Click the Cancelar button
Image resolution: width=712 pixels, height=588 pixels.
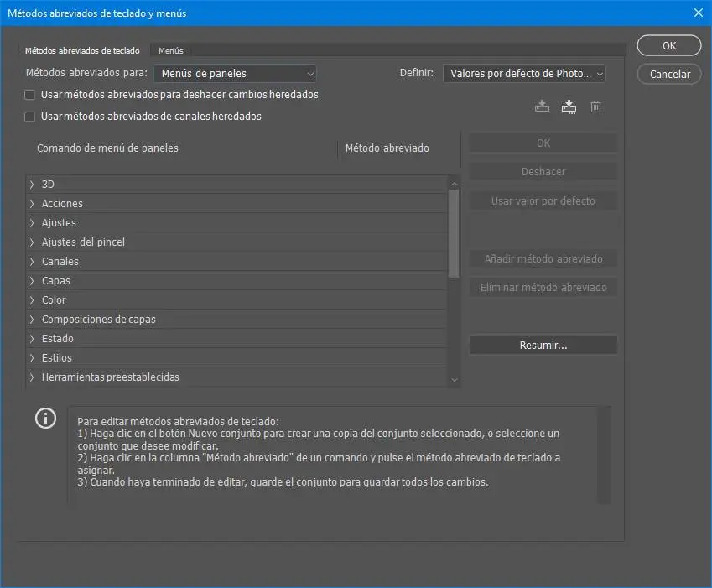coord(669,74)
